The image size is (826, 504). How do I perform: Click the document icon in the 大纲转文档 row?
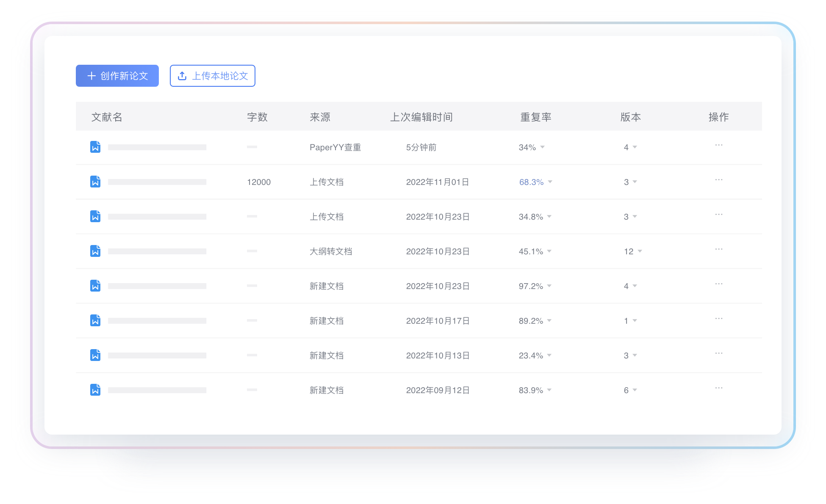[x=95, y=251]
